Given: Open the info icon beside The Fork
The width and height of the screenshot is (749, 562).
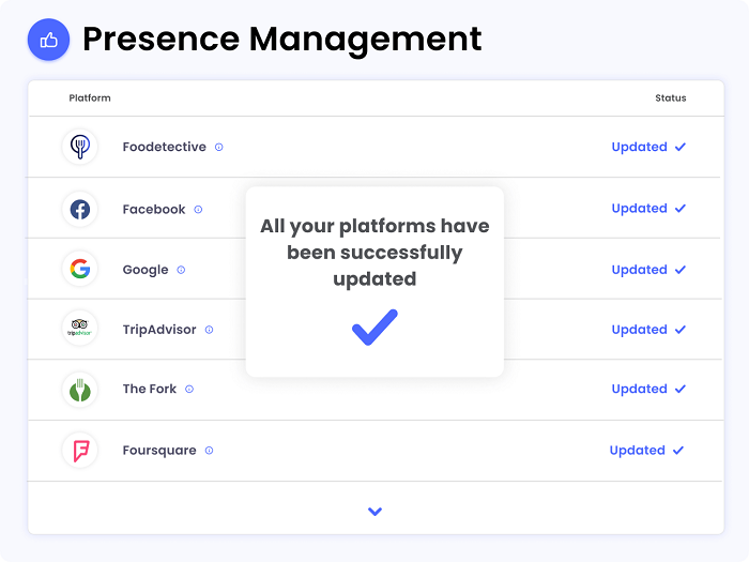Looking at the screenshot, I should (x=190, y=389).
